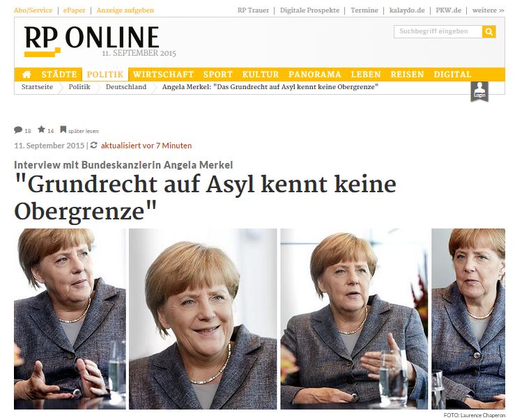This screenshot has width=515, height=420.
Task: Focus the Suchbegriff eingeben search field
Action: 438,31
